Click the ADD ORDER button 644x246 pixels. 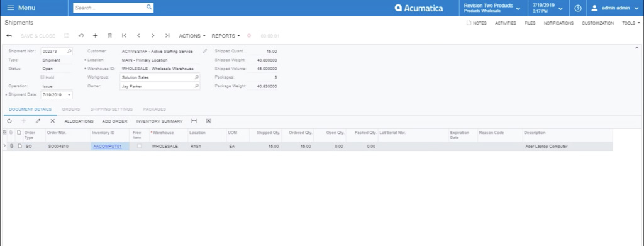[x=114, y=121]
